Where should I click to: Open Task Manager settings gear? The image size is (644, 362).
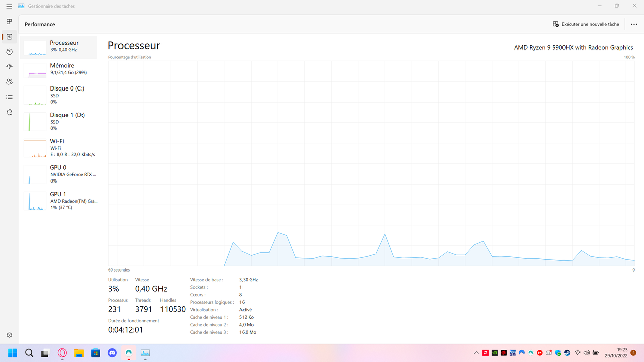pos(9,335)
